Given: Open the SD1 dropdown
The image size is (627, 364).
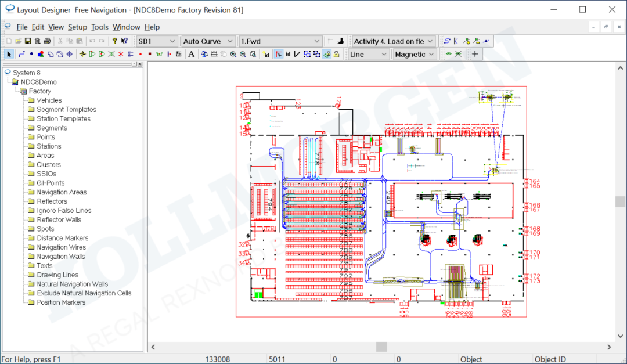Looking at the screenshot, I should coord(157,41).
